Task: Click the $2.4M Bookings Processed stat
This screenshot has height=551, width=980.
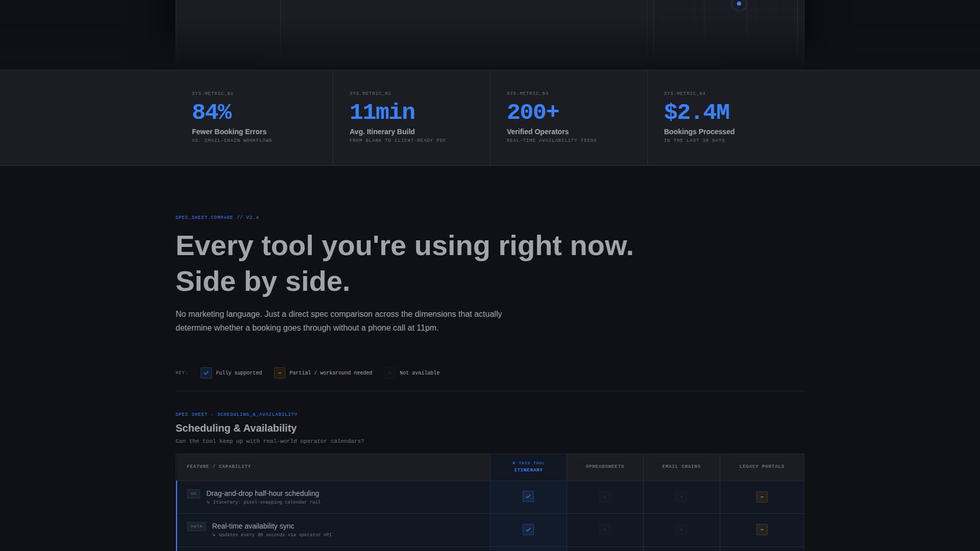Action: 699,116
